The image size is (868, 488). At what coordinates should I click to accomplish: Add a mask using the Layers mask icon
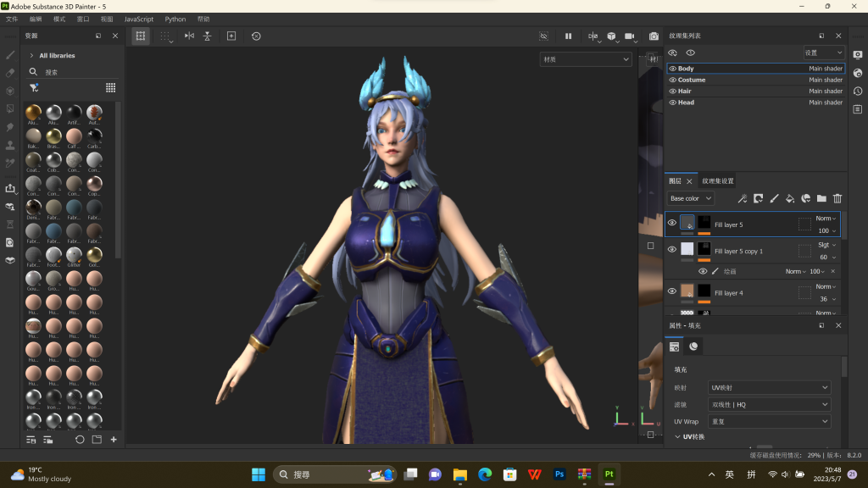click(x=759, y=198)
